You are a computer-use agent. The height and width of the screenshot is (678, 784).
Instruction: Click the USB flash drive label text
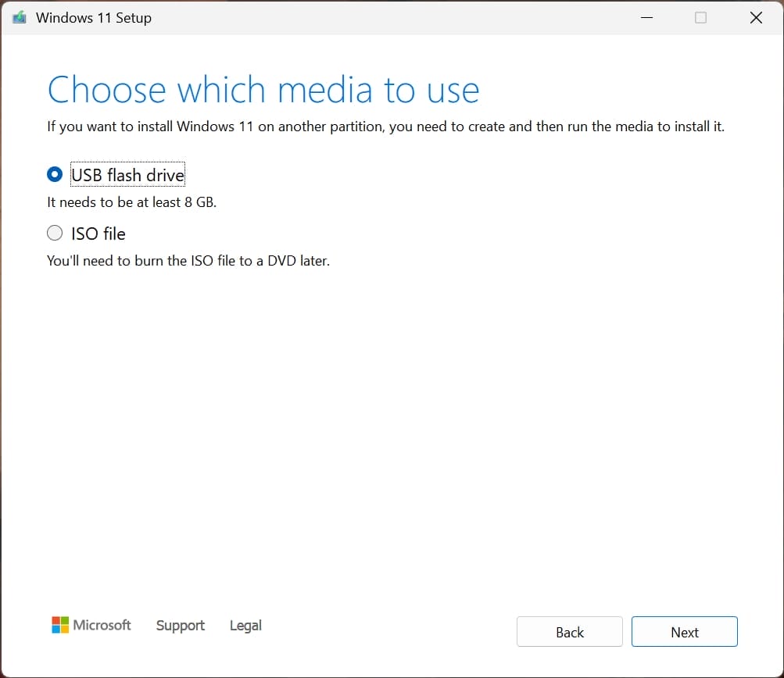(127, 174)
